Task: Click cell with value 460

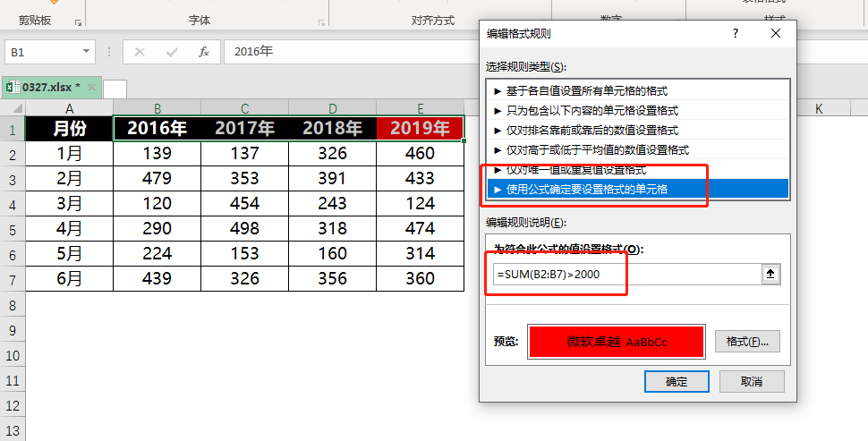Action: 421,153
